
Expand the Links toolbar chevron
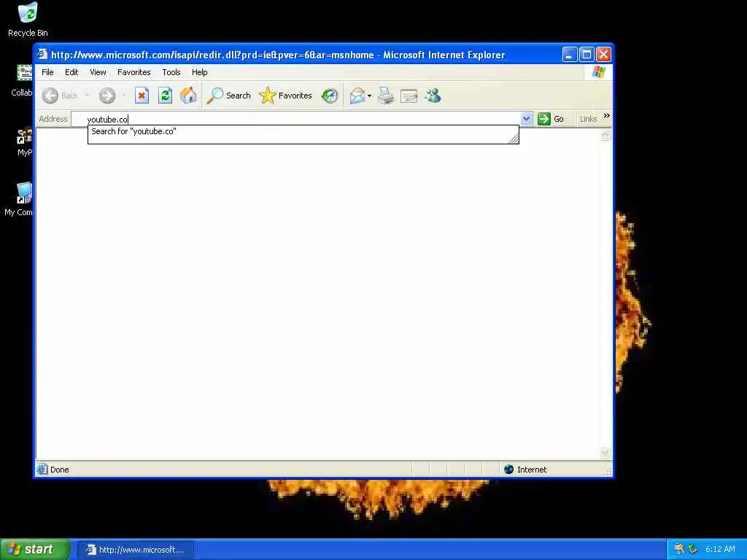pos(606,116)
